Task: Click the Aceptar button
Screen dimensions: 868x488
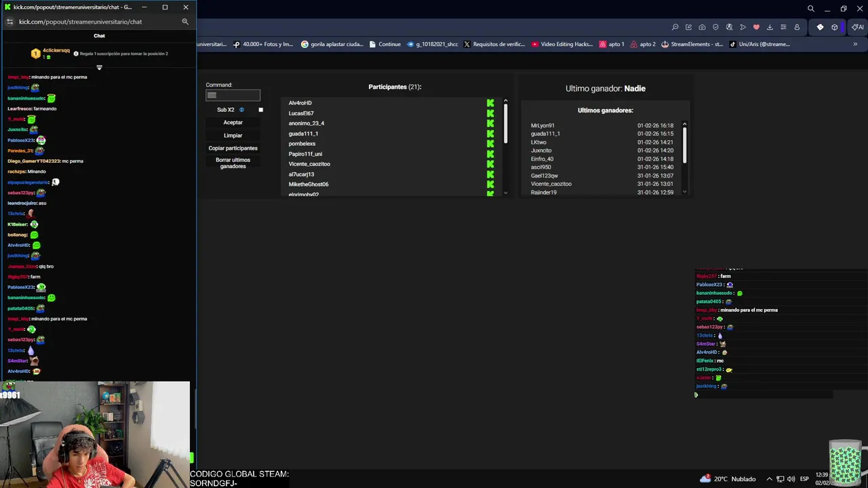Action: tap(233, 123)
